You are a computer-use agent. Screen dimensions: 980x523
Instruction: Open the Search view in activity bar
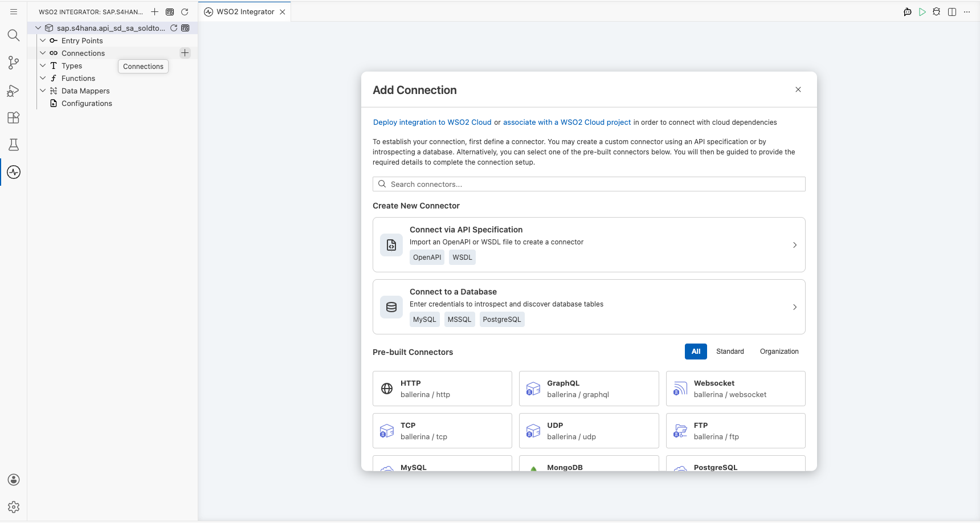pyautogui.click(x=14, y=35)
